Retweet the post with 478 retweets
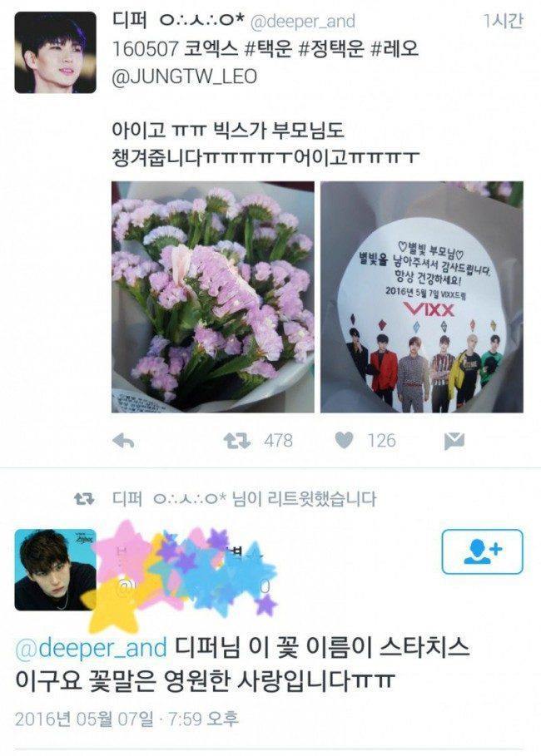 point(236,441)
